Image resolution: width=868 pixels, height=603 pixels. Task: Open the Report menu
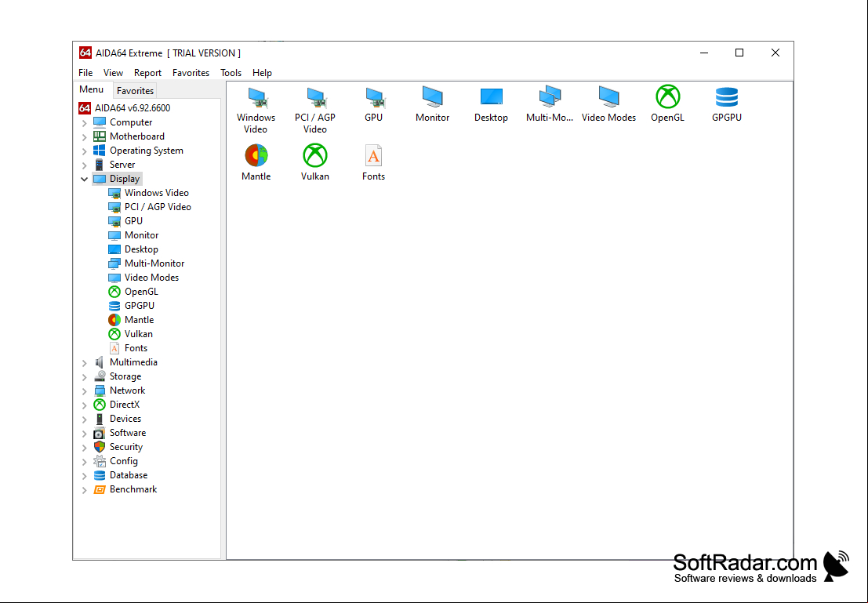tap(148, 73)
